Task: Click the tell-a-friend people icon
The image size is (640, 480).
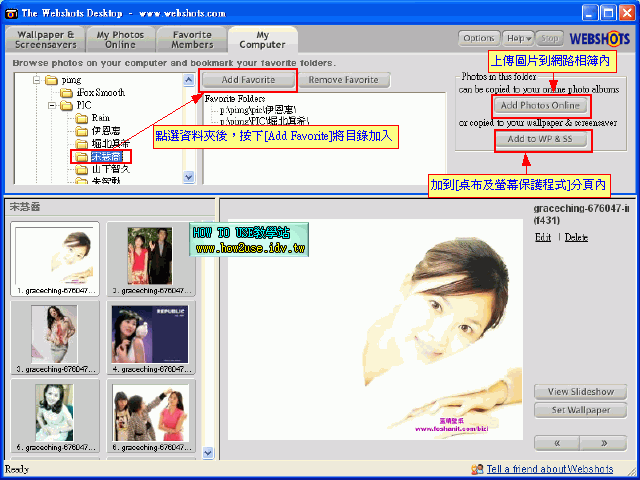Action: (x=477, y=469)
